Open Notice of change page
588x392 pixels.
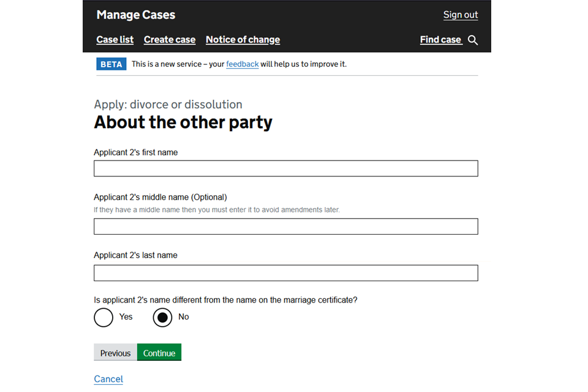click(243, 40)
